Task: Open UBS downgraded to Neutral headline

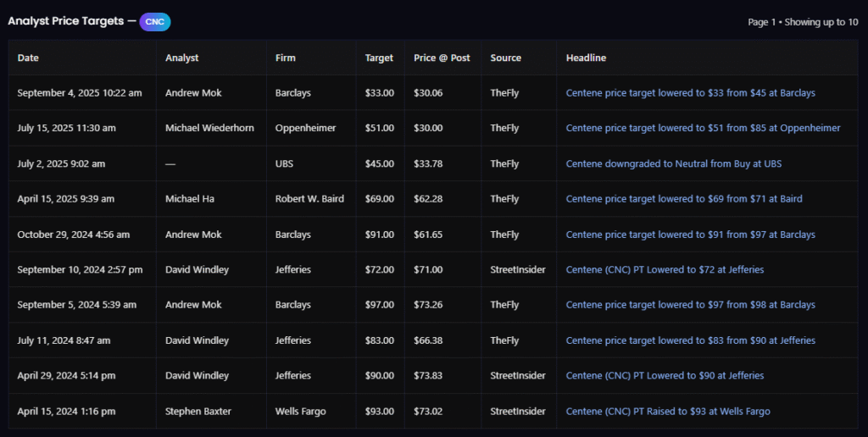Action: point(672,163)
